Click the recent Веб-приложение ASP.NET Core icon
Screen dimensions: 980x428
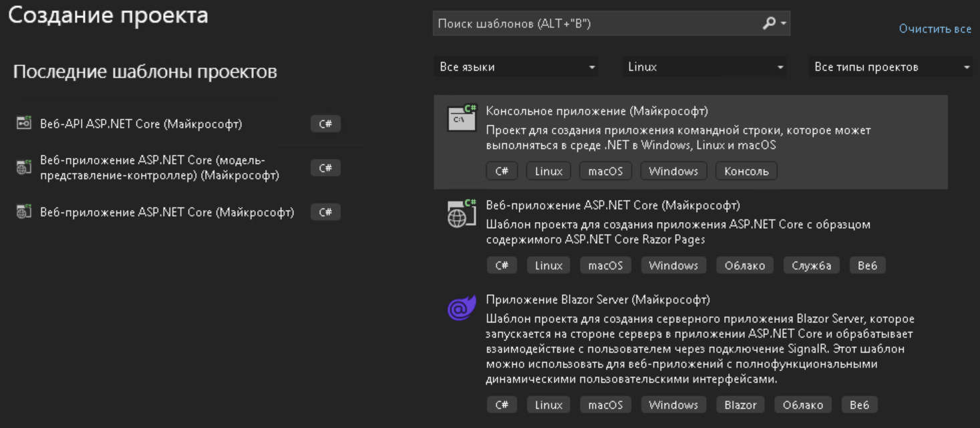[24, 213]
